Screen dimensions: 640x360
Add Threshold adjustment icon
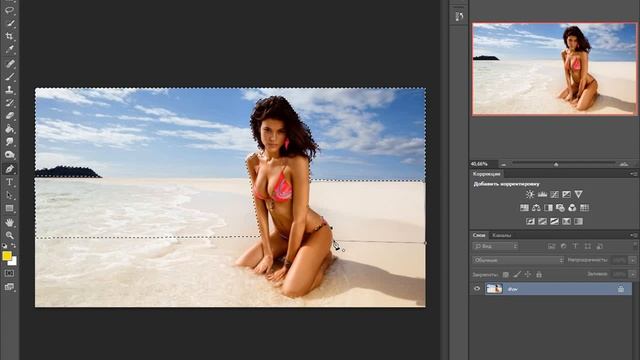coord(554,221)
